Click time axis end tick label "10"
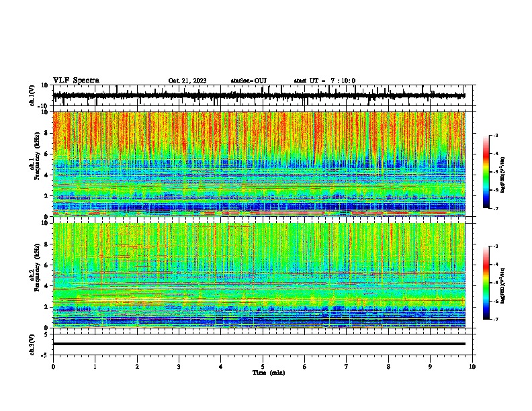532x411 pixels. pos(472,367)
